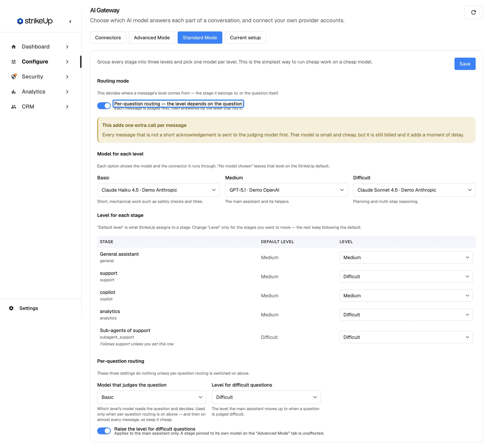The image size is (491, 448).
Task: Change the copilot stage level dropdown
Action: coord(406,296)
